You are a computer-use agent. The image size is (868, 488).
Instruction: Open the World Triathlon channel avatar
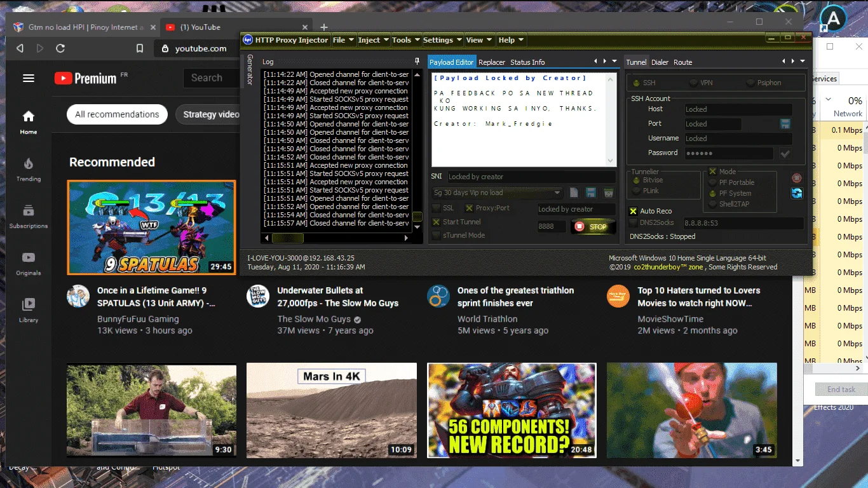coord(438,296)
